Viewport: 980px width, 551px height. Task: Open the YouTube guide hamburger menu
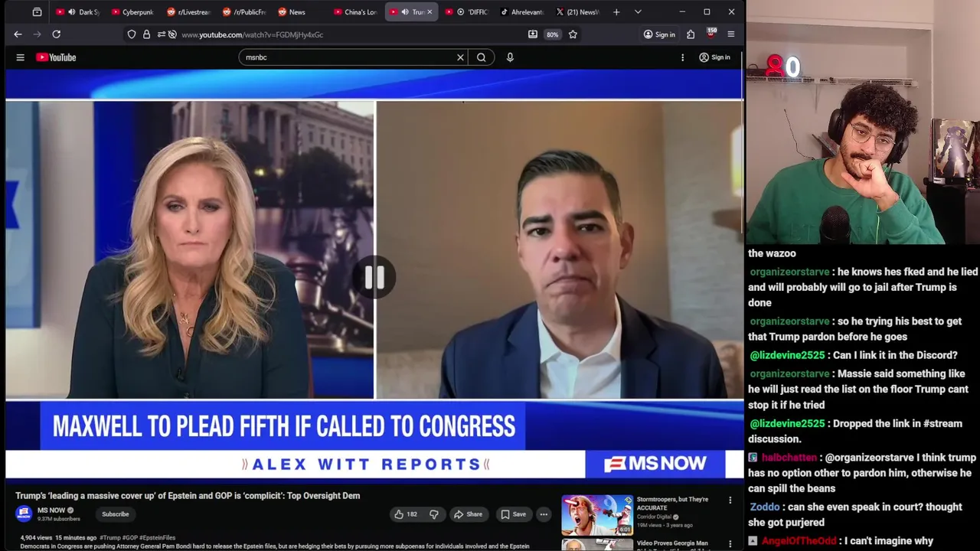point(21,57)
